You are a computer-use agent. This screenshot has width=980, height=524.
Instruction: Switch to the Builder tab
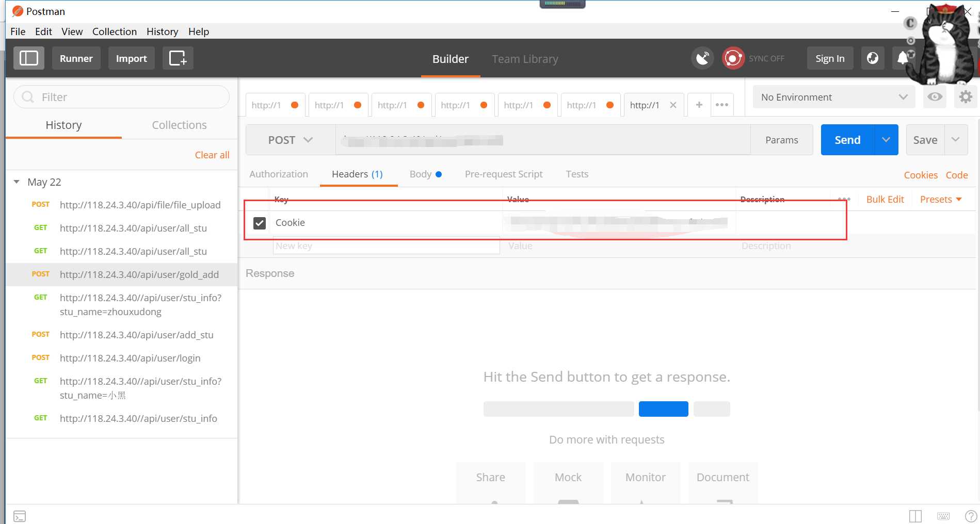click(451, 59)
